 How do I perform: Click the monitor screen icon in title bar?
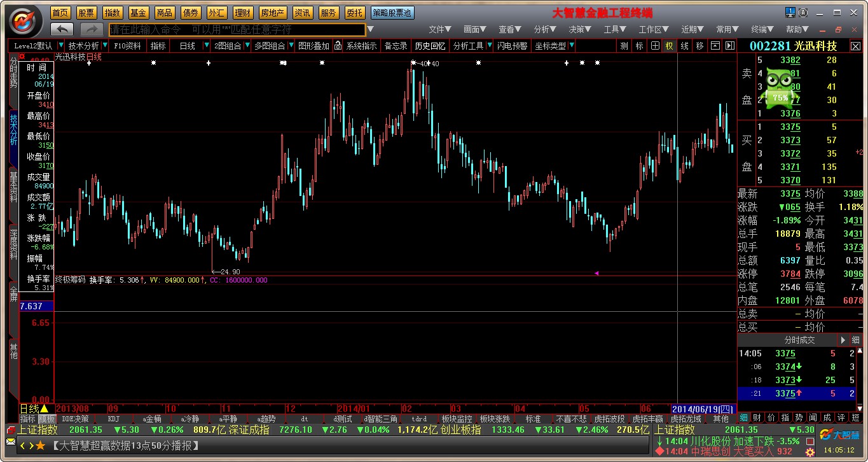click(x=789, y=12)
